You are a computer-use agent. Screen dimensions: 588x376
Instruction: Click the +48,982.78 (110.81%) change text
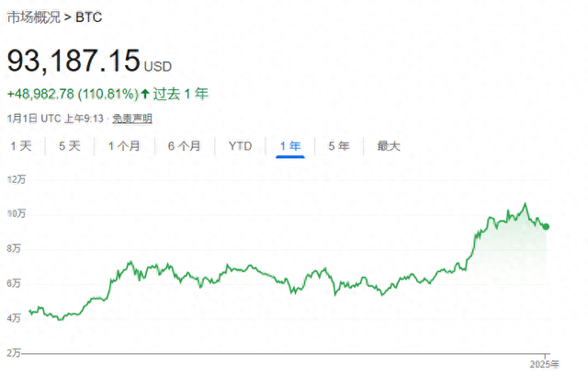pyautogui.click(x=72, y=94)
